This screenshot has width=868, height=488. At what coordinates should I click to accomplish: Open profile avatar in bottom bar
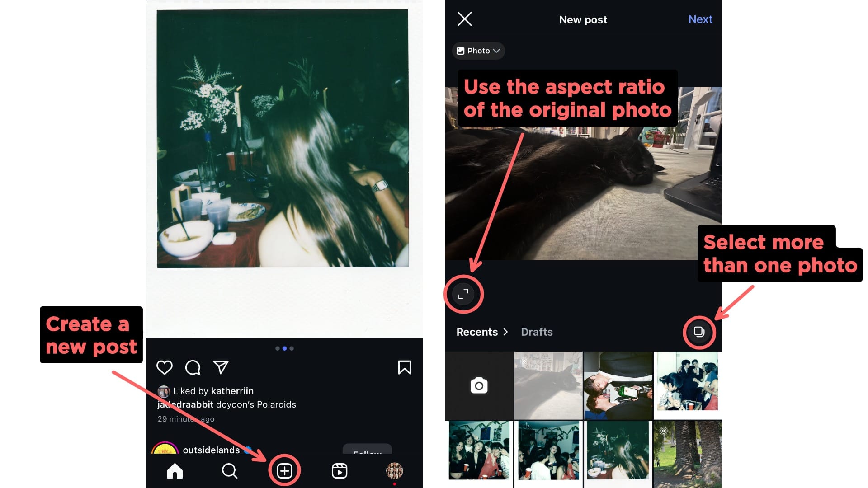pyautogui.click(x=394, y=471)
